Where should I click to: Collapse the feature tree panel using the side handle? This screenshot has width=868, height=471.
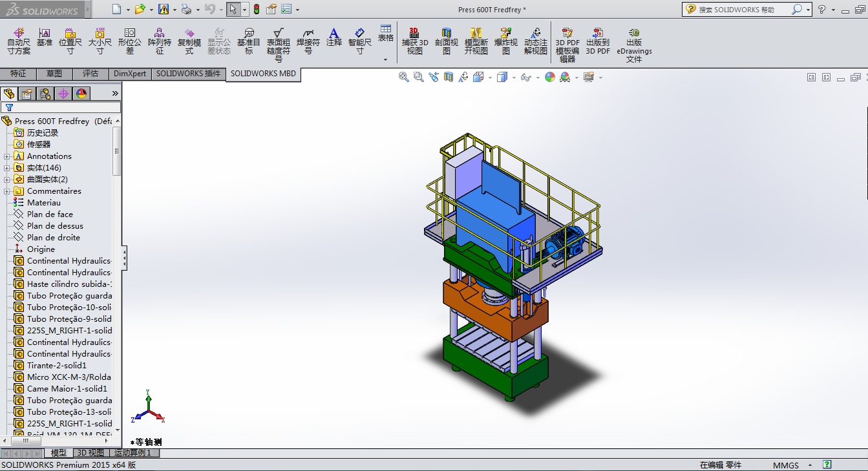[x=125, y=258]
